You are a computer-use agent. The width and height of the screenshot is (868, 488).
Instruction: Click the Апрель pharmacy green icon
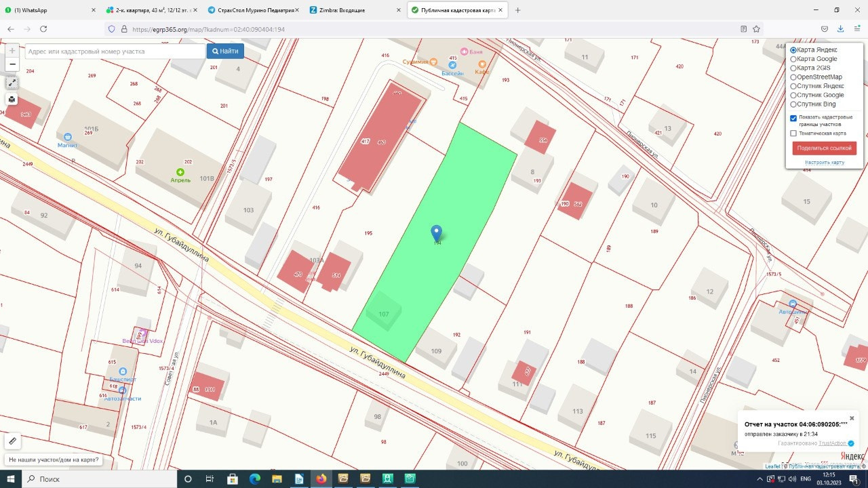click(x=180, y=172)
